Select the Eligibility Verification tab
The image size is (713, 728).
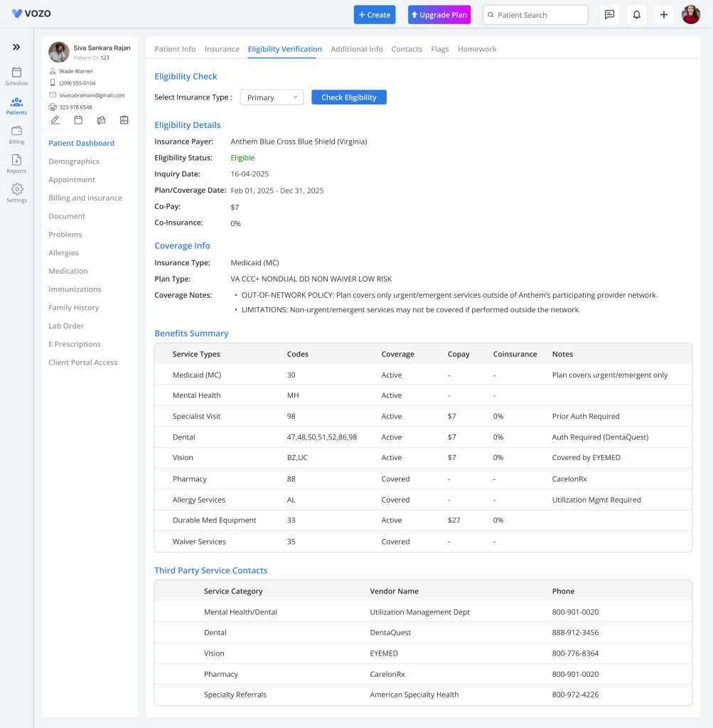pos(284,49)
